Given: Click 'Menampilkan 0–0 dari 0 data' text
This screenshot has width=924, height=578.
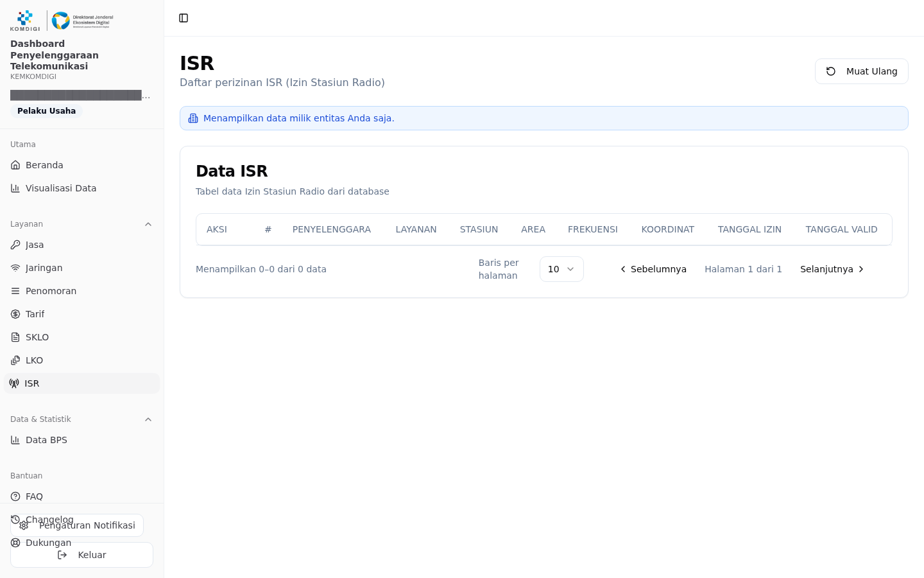Looking at the screenshot, I should [x=261, y=269].
